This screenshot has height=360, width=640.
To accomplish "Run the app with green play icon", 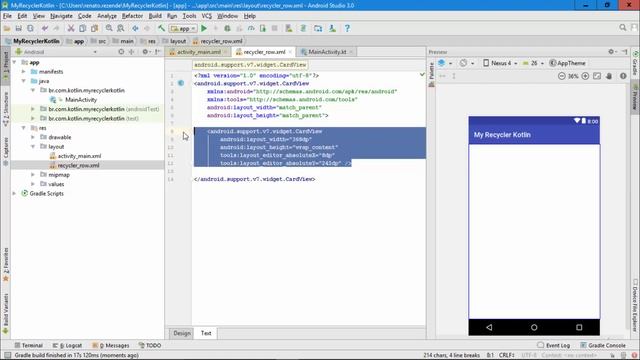I will 204,28.
